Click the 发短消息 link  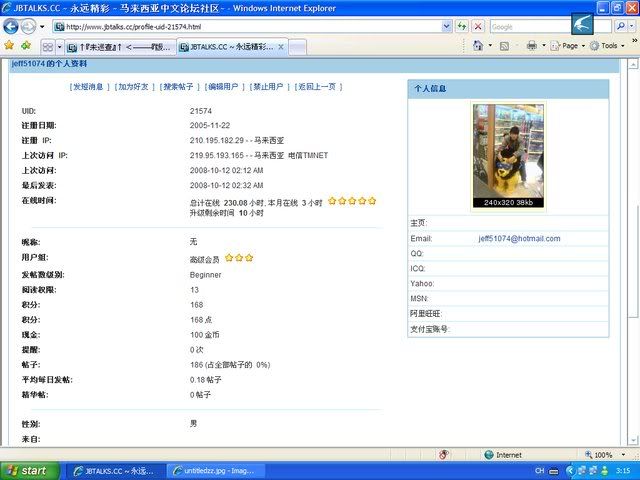coord(87,87)
